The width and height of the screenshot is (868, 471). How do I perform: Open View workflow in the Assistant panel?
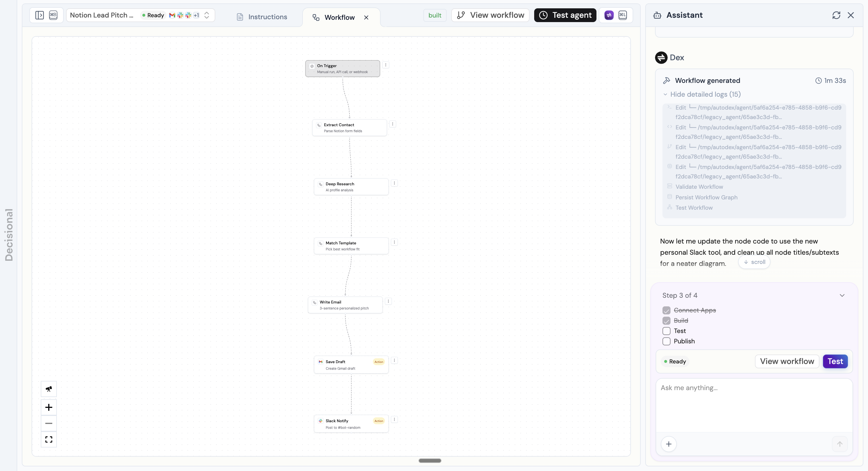point(787,361)
